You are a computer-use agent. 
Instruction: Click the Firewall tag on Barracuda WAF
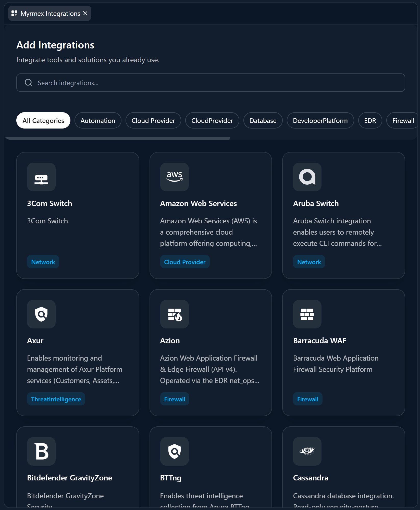(308, 399)
